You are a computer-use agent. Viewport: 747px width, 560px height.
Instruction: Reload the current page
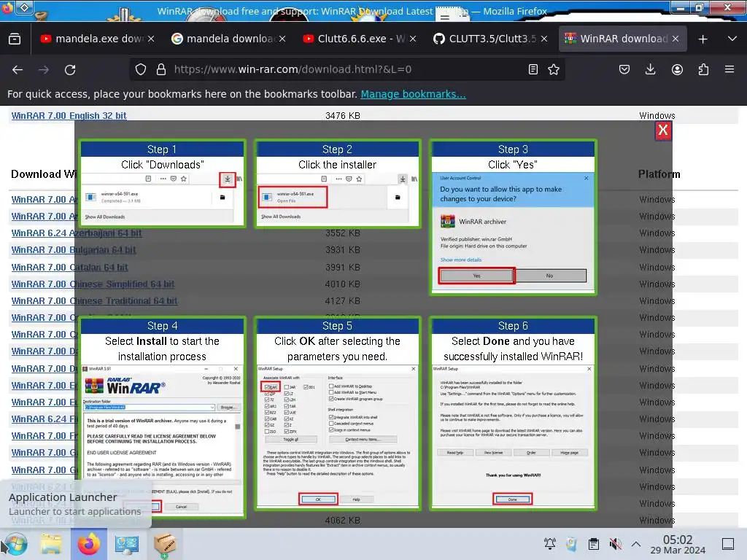coord(70,69)
